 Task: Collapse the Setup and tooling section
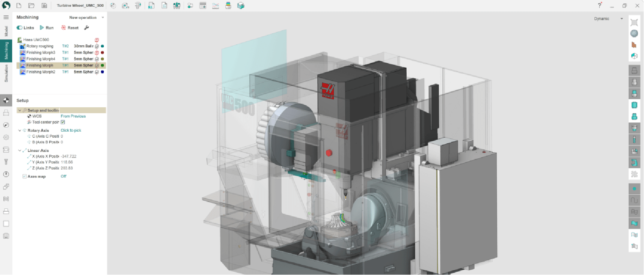point(20,110)
